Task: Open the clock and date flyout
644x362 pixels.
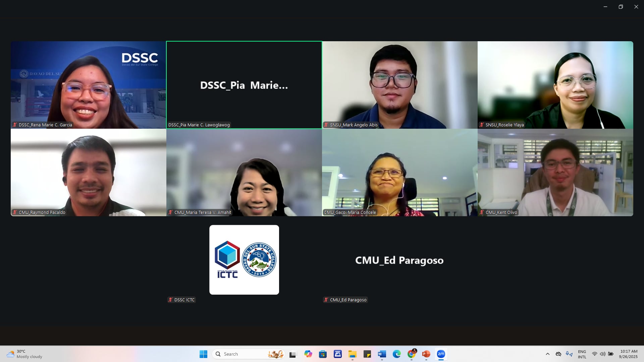Action: pyautogui.click(x=628, y=354)
